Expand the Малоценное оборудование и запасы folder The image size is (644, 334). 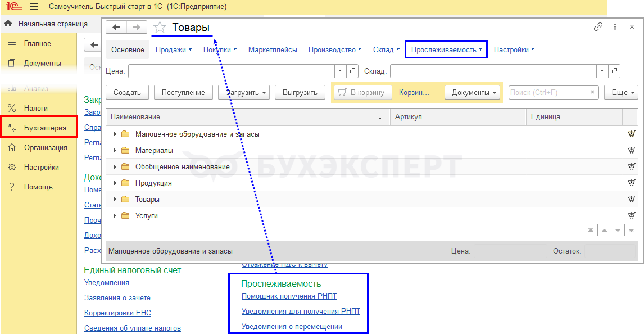(x=115, y=134)
